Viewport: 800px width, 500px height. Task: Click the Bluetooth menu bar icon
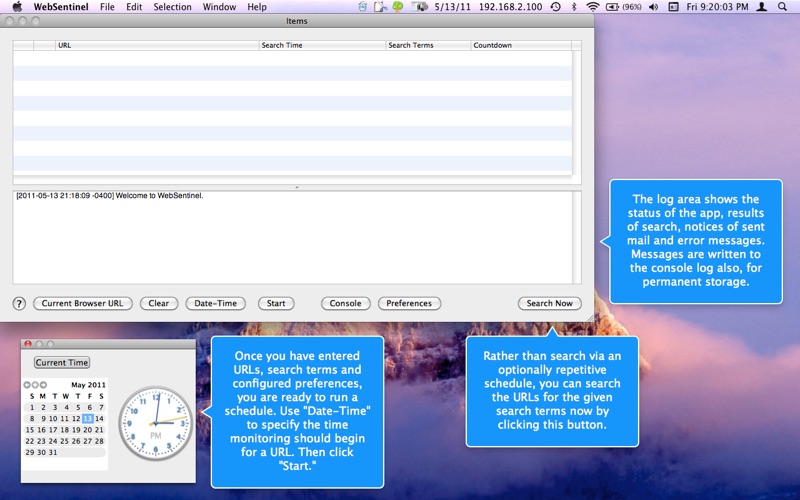[x=574, y=7]
